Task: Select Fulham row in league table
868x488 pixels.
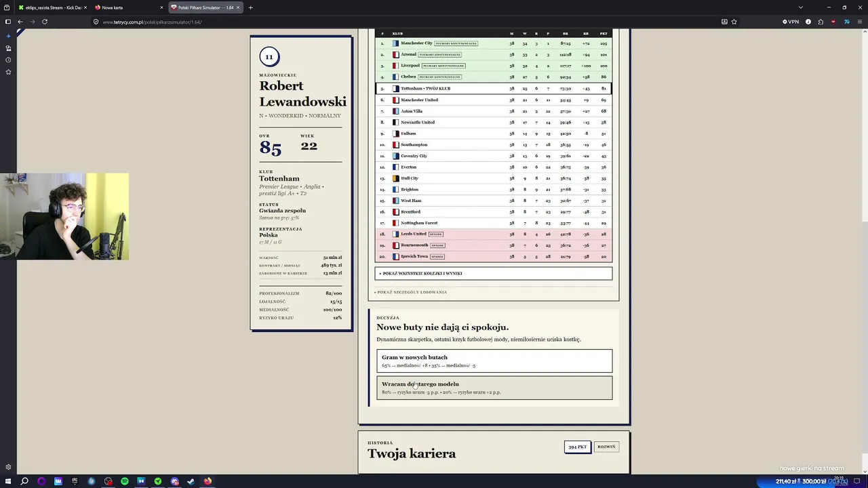Action: click(494, 134)
